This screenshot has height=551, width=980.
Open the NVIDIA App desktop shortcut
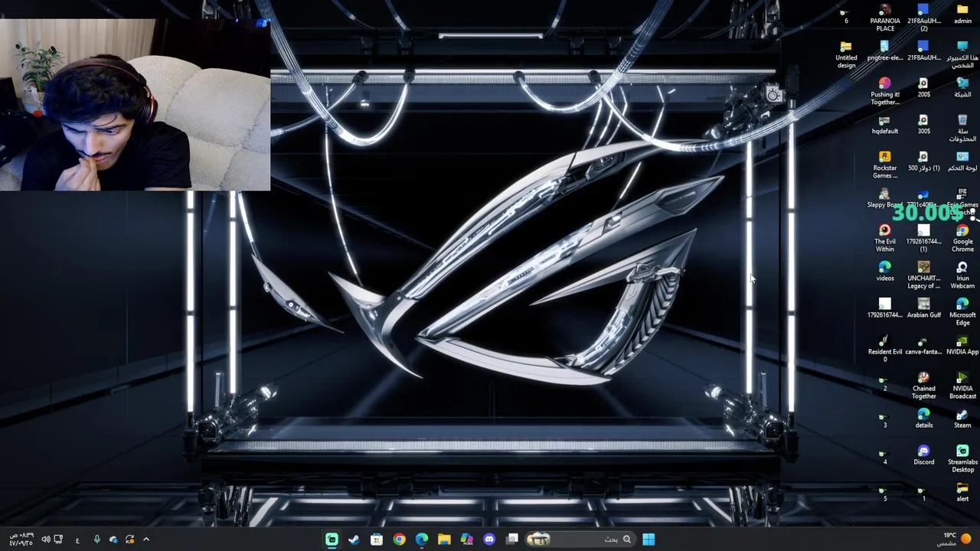962,344
